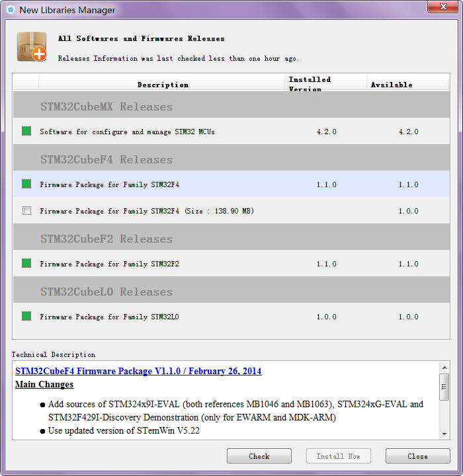Viewport: 463px width, 476px height.
Task: Click green status square for STM32F2 package
Action: click(x=26, y=263)
